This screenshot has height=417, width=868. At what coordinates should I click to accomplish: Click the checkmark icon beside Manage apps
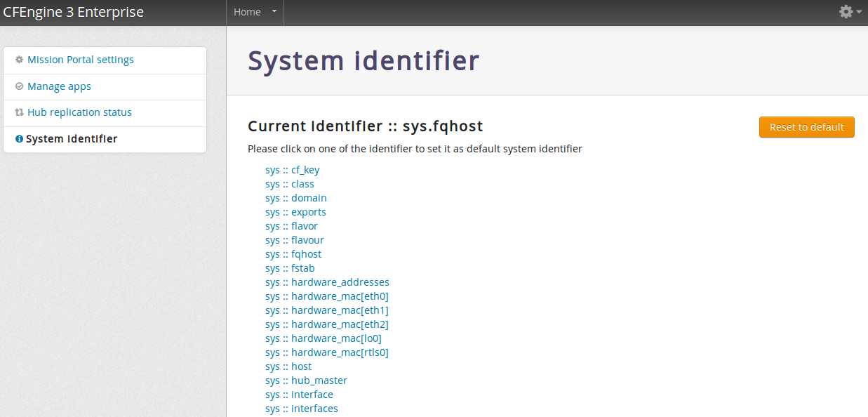tap(19, 86)
